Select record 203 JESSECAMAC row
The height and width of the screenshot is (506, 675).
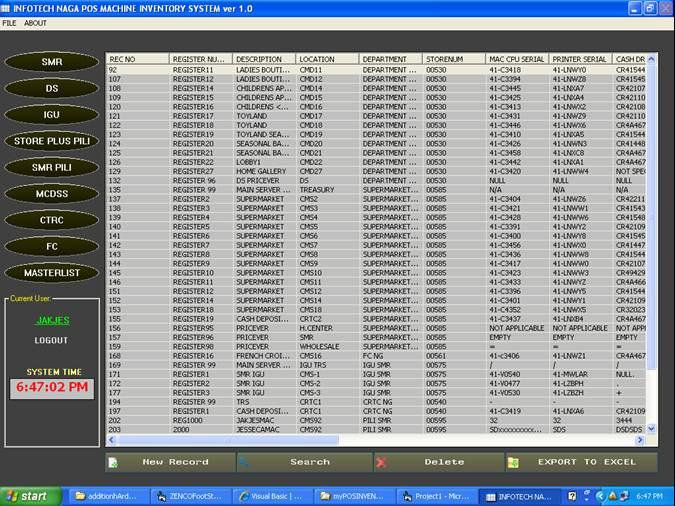pos(376,429)
